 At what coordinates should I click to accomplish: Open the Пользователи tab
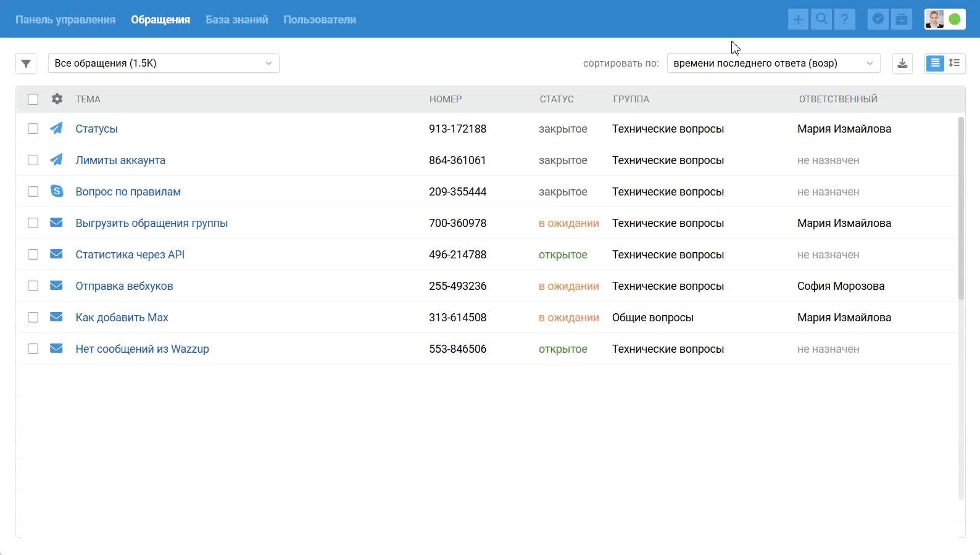coord(320,20)
